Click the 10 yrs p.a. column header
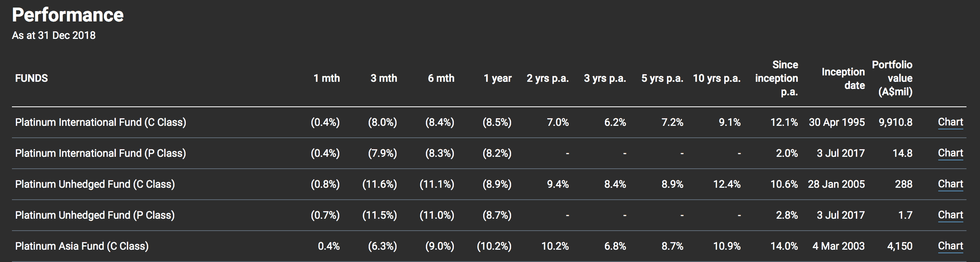 point(717,78)
